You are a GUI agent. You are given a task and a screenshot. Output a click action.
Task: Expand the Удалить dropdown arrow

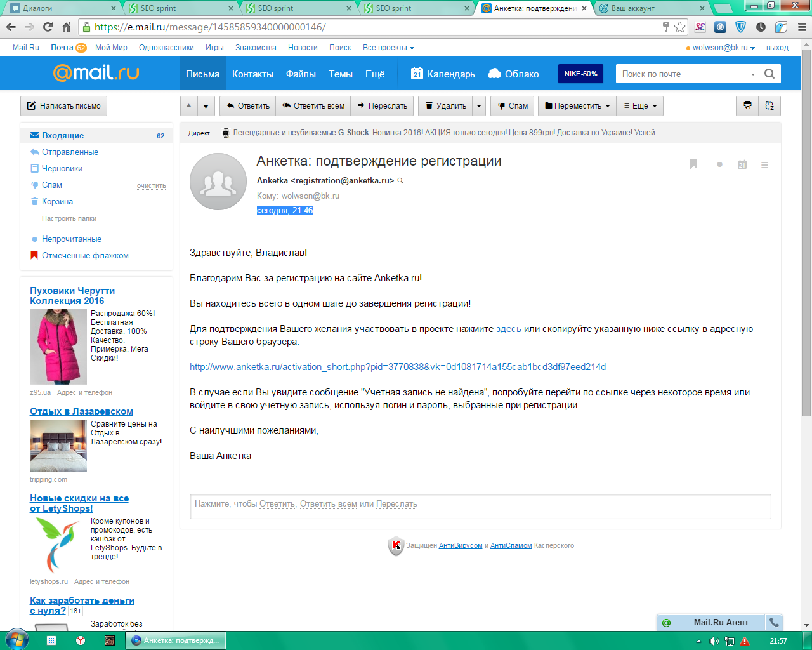pos(479,105)
